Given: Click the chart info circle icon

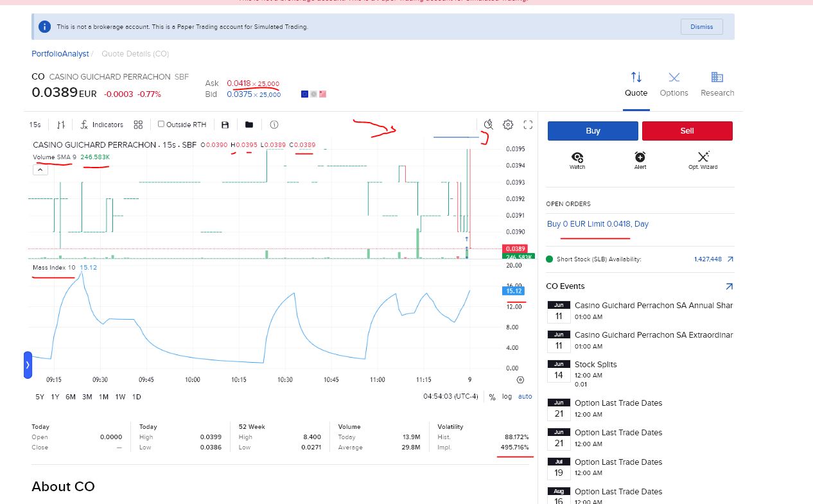Looking at the screenshot, I should click(x=274, y=125).
